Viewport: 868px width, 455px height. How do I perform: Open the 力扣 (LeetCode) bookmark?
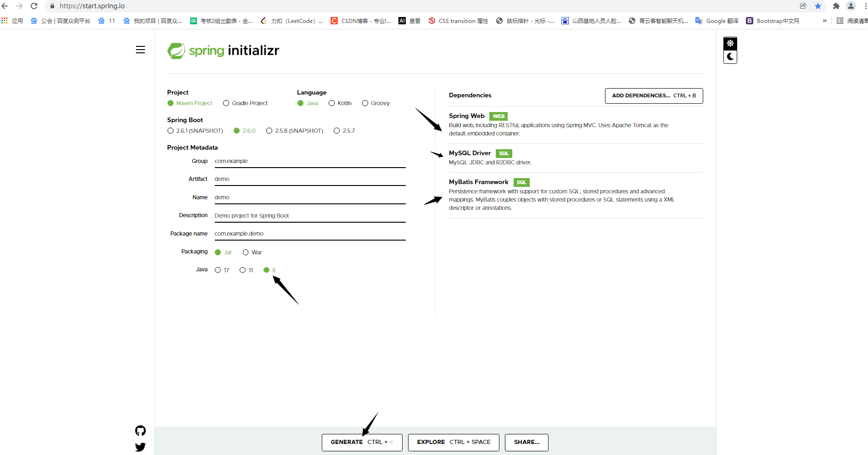pos(291,21)
